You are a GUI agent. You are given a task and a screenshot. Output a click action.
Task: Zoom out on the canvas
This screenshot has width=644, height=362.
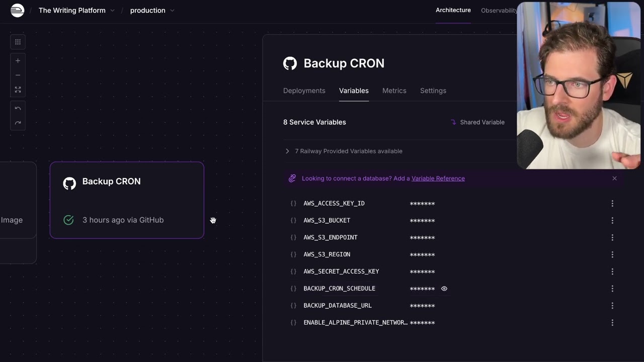(x=18, y=75)
